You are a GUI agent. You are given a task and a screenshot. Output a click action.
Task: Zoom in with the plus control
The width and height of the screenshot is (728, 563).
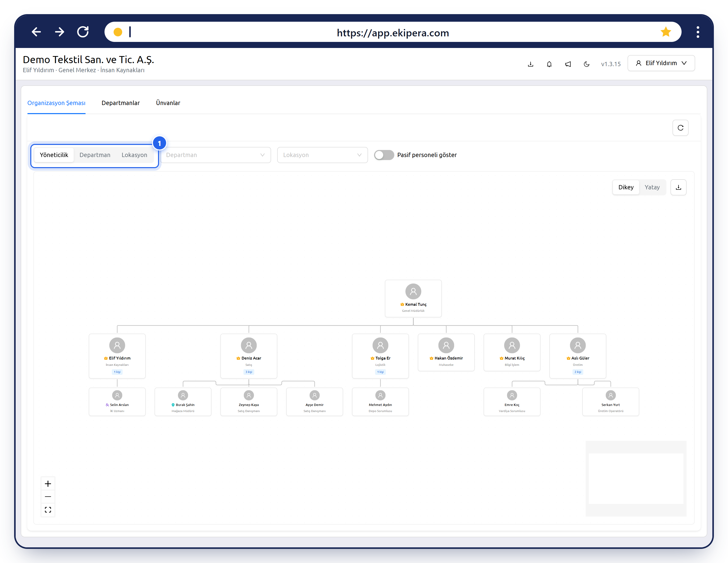click(48, 484)
